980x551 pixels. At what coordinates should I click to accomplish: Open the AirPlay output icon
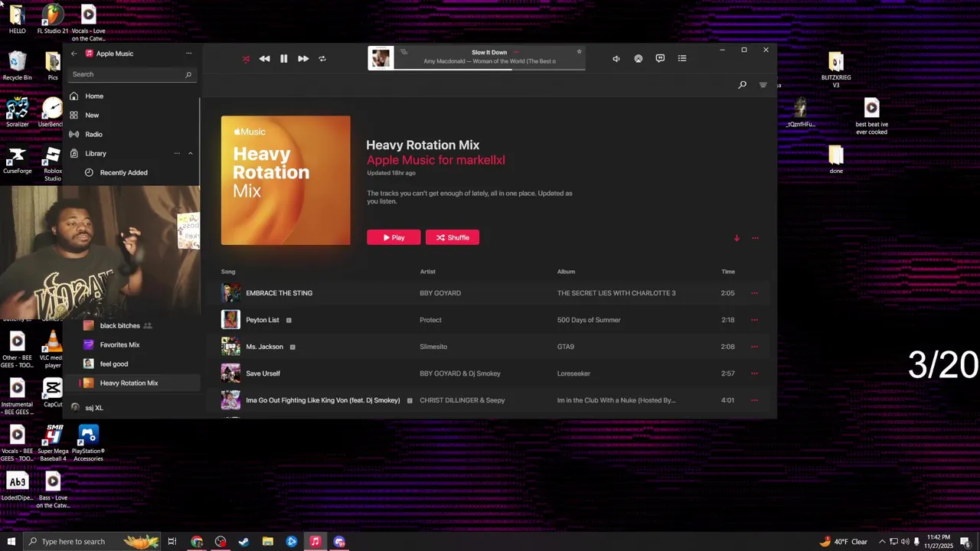pos(639,59)
